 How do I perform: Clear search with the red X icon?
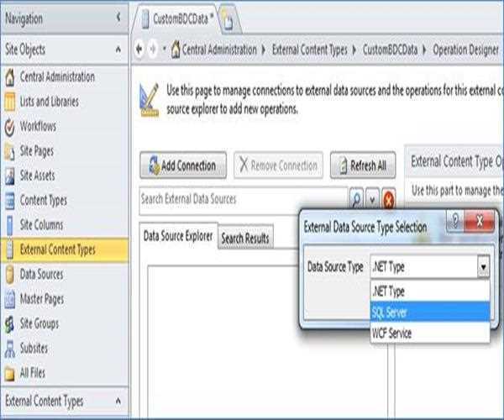(x=389, y=200)
